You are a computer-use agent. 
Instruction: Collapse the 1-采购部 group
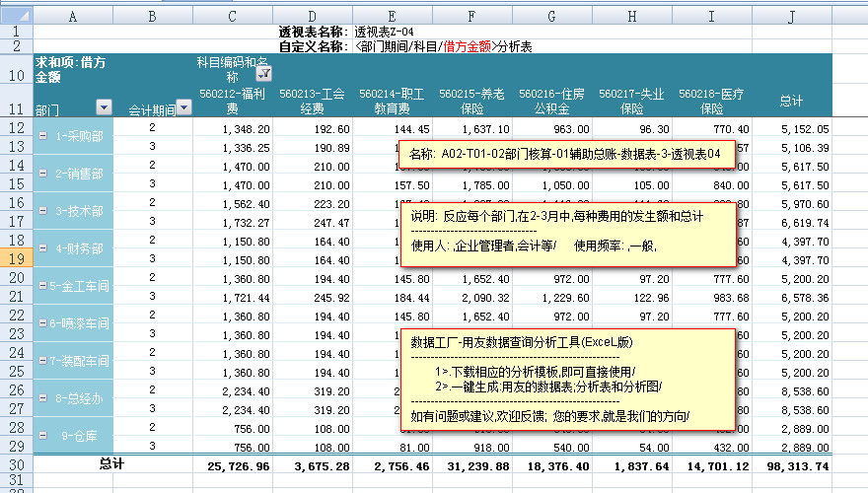[x=42, y=136]
